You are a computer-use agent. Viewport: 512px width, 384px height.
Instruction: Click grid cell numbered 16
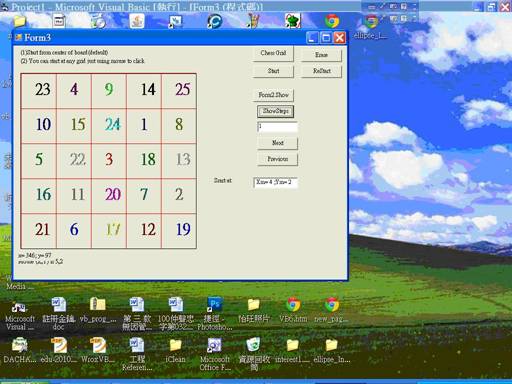39,196
